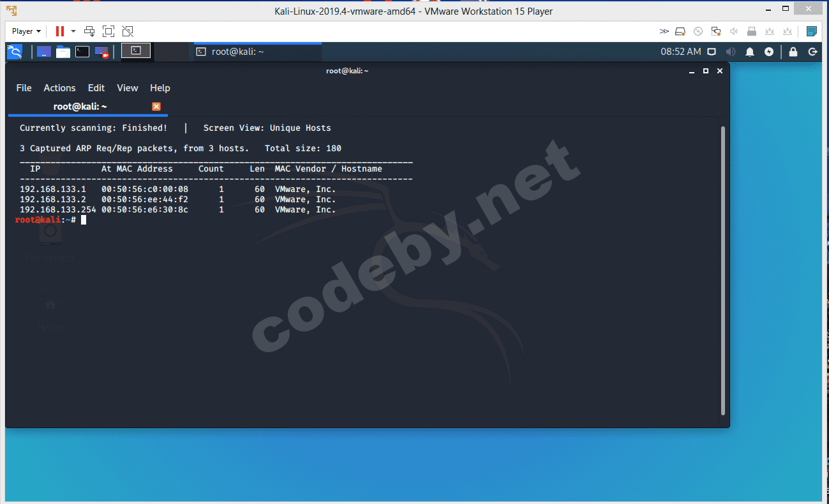Open the terminal Help menu
829x504 pixels.
(160, 88)
